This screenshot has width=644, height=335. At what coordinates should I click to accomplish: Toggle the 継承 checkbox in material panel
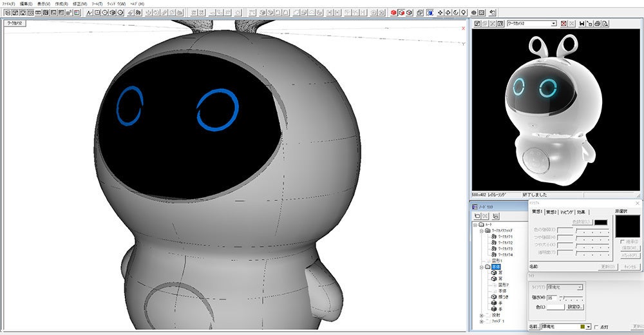point(621,241)
